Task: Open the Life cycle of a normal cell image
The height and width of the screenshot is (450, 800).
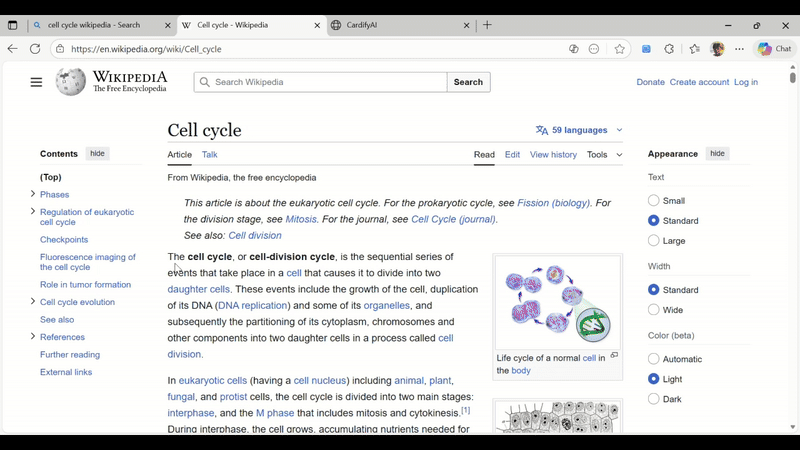Action: tap(558, 303)
